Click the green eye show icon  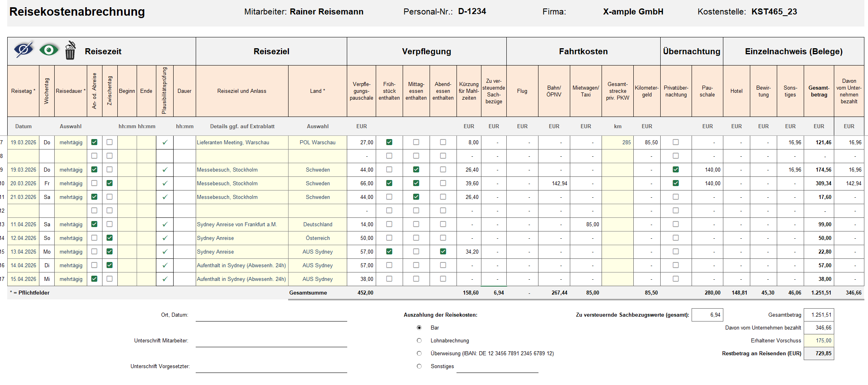click(x=49, y=50)
